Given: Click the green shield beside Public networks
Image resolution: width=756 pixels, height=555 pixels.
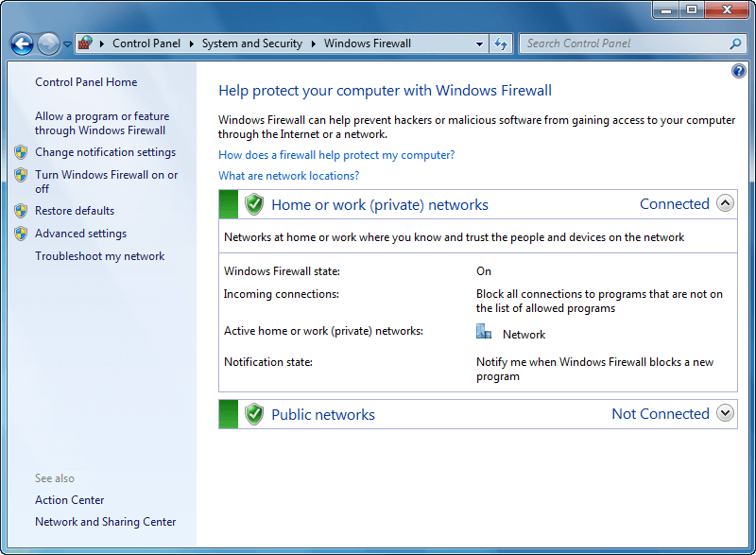Looking at the screenshot, I should 253,413.
